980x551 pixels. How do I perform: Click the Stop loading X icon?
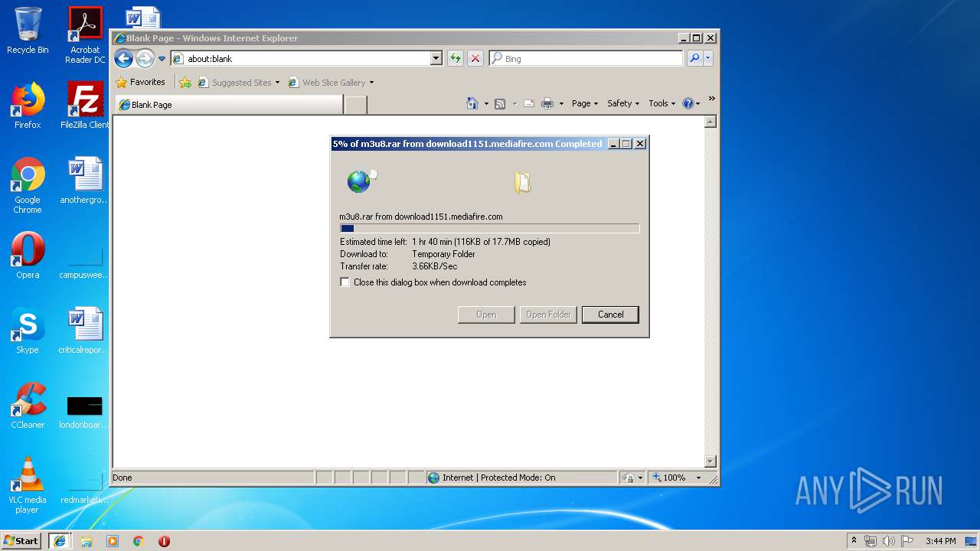point(475,58)
